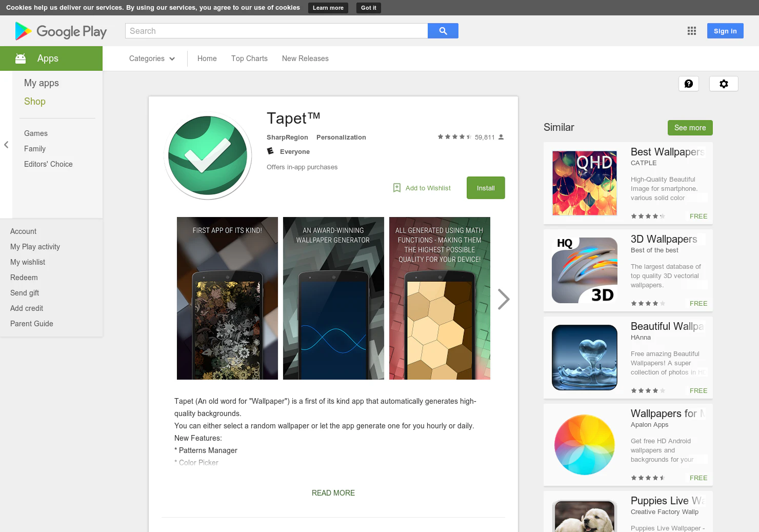Go to the Home tab

click(x=207, y=58)
